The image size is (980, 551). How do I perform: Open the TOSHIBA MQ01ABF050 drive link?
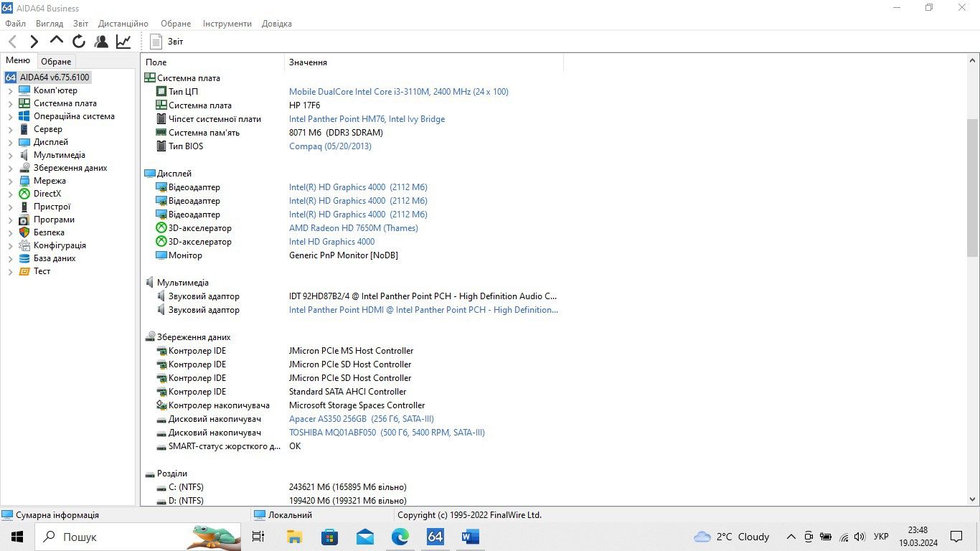tap(387, 433)
